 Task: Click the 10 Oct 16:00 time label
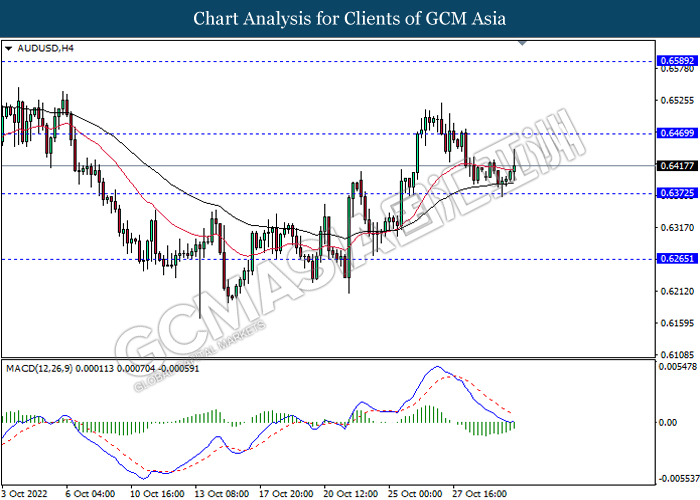(157, 494)
